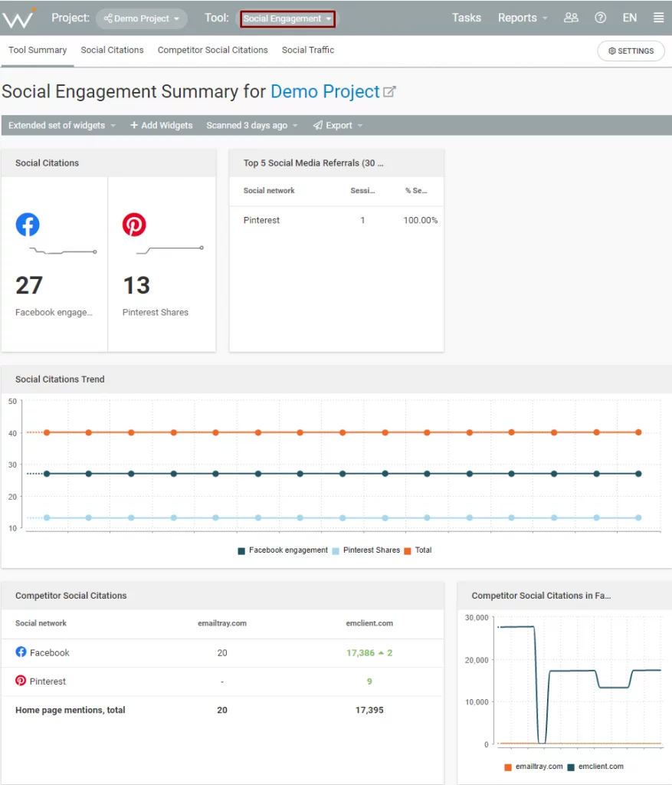The height and width of the screenshot is (785, 672).
Task: Open the Demo Project dropdown in header
Action: 142,18
